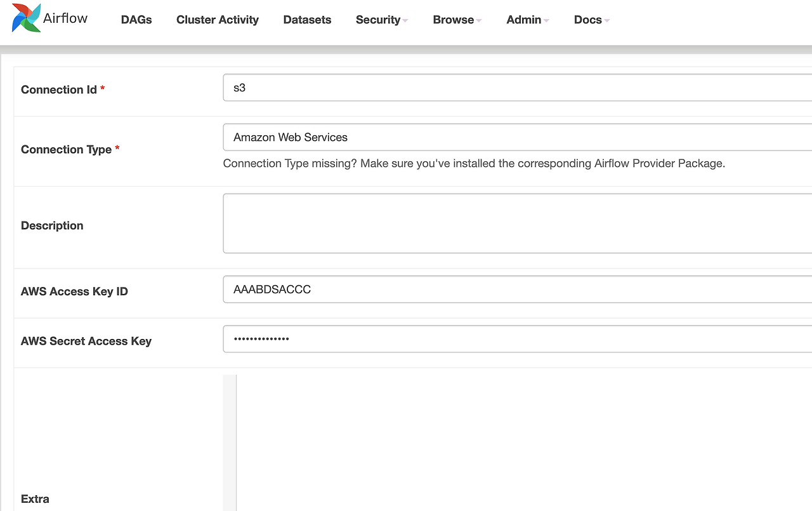
Task: Expand the Security menu
Action: pyautogui.click(x=381, y=20)
